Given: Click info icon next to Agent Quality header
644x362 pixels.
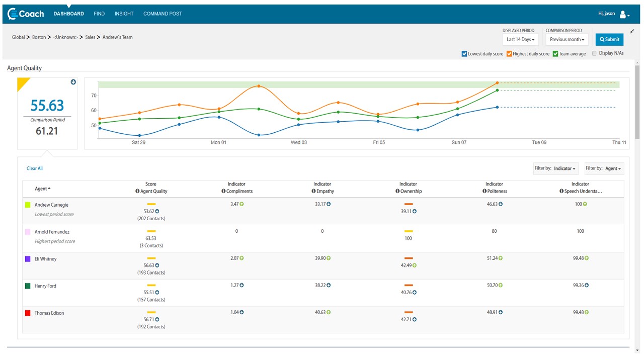Looking at the screenshot, I should pyautogui.click(x=137, y=192).
